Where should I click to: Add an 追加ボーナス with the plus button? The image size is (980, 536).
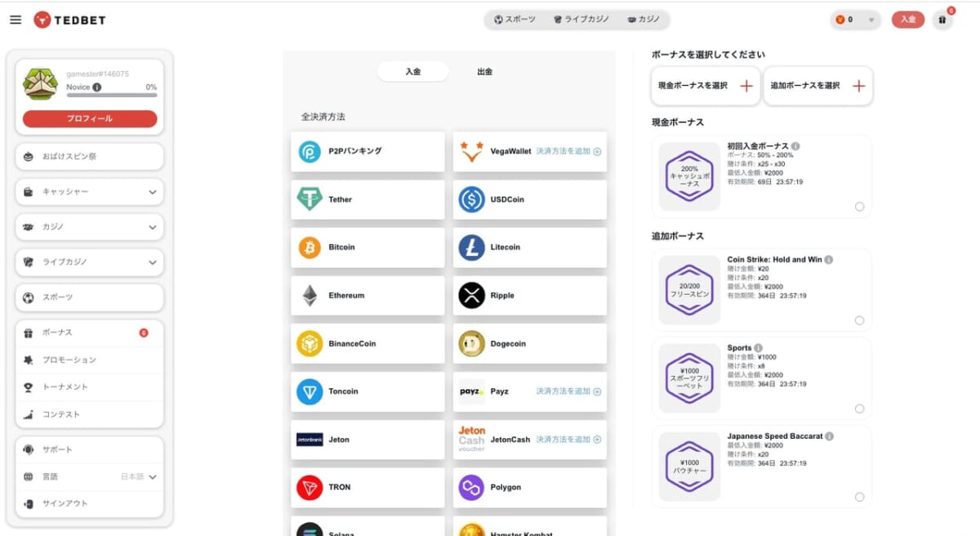coord(858,86)
